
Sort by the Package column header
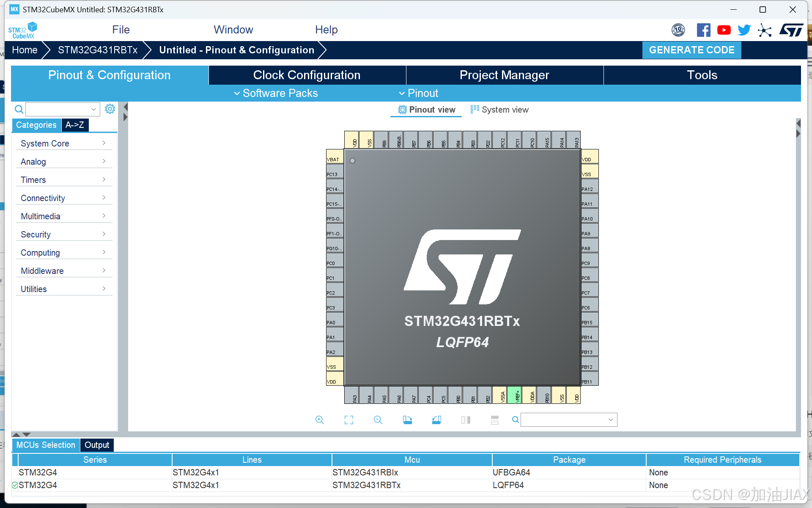[x=569, y=460]
